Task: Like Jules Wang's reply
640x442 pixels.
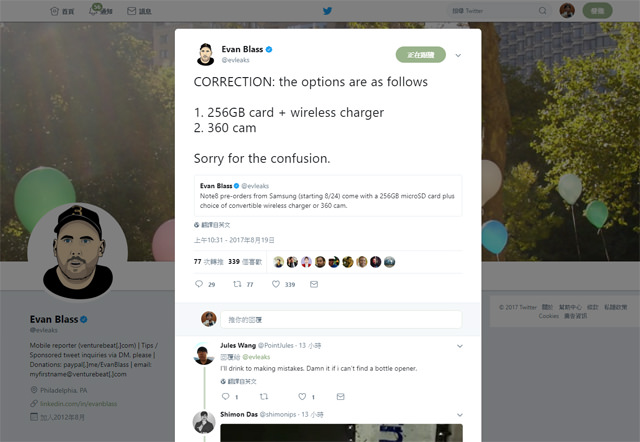Action: [x=301, y=397]
